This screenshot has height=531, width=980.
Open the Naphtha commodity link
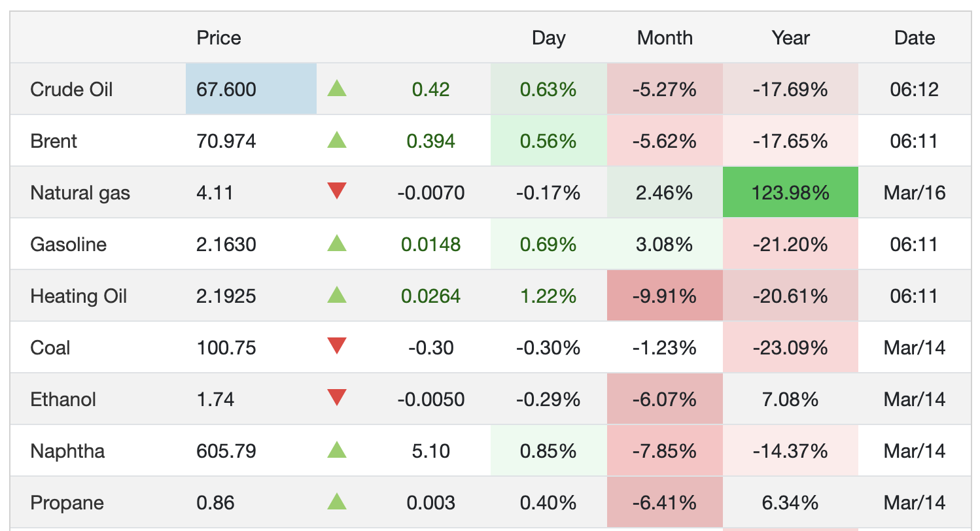click(x=67, y=451)
